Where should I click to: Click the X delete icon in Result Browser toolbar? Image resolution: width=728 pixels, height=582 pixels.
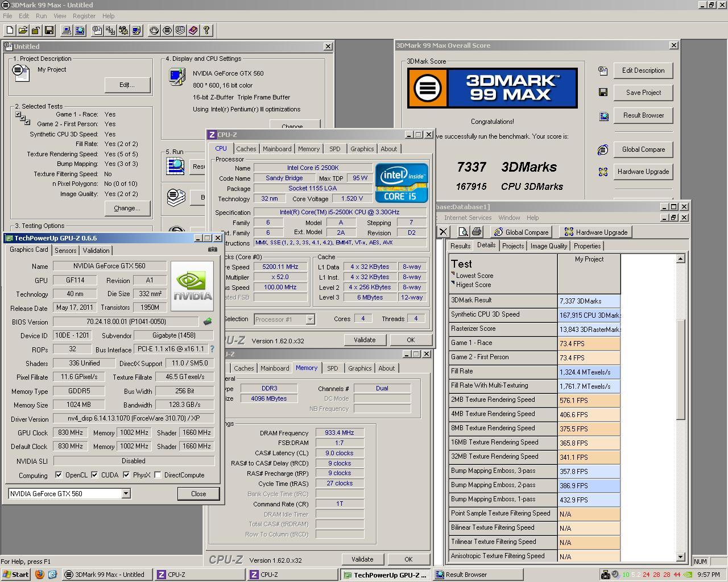click(x=444, y=232)
